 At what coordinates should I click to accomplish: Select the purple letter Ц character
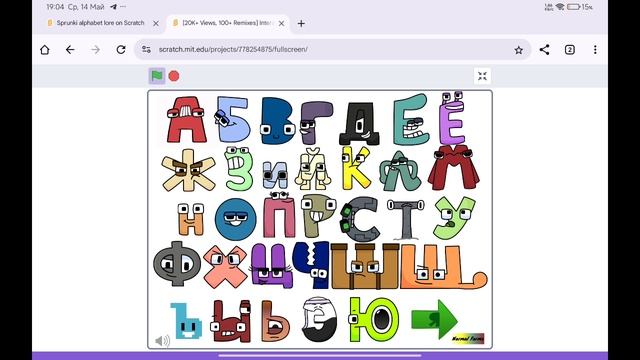[x=271, y=266]
